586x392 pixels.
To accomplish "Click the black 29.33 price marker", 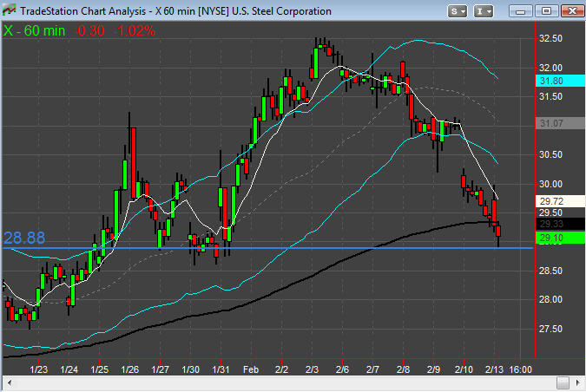I will pyautogui.click(x=560, y=224).
